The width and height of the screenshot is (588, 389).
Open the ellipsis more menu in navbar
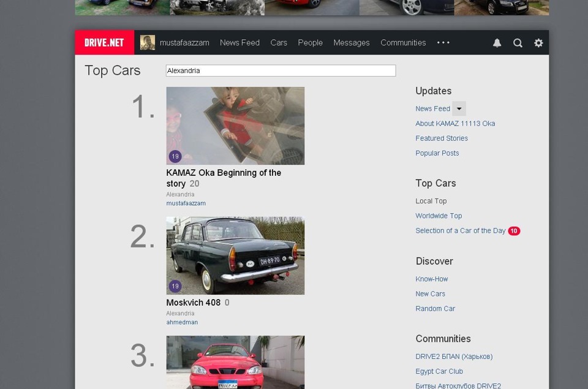(443, 42)
